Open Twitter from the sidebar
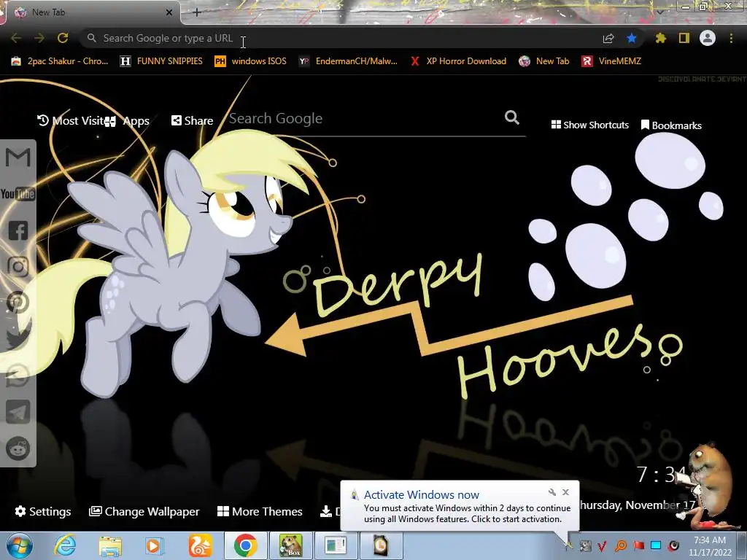Image resolution: width=747 pixels, height=560 pixels. pos(18,338)
